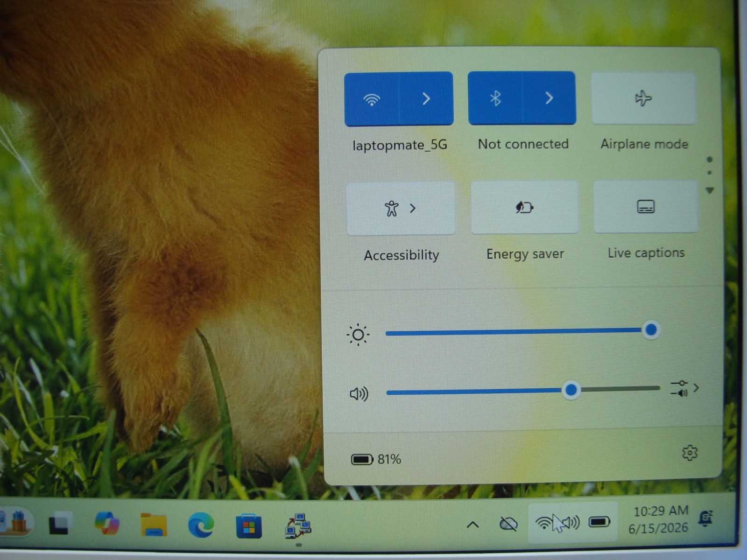
Task: Click the taskbar battery icon
Action: [x=599, y=521]
